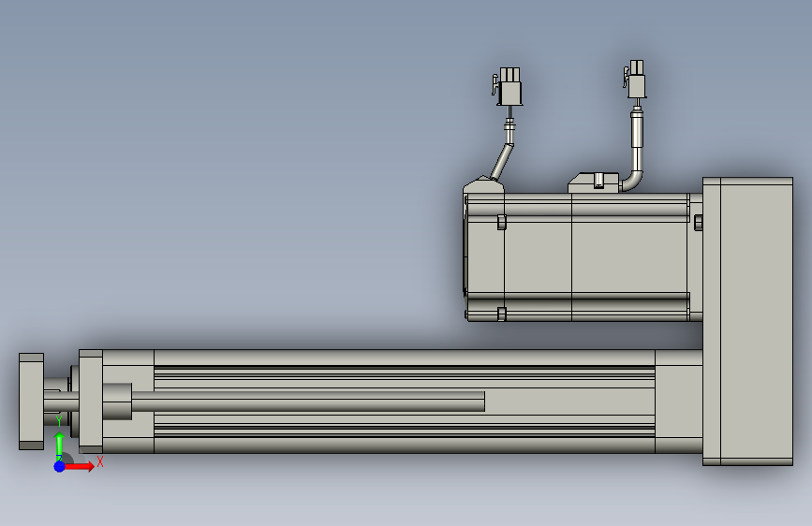The image size is (812, 526).
Task: Select the terminal box on top of the motor
Action: pyautogui.click(x=594, y=183)
